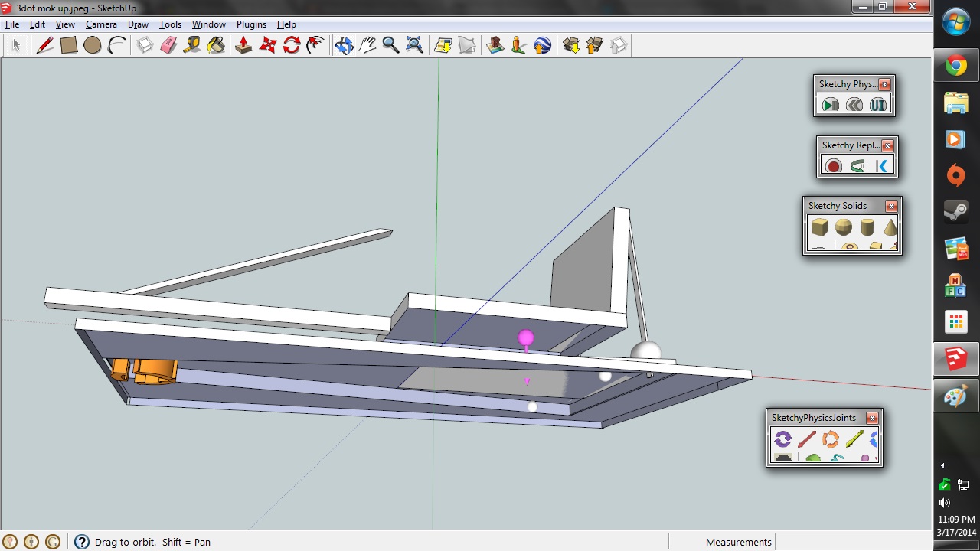Click the Zoom Extents tool

(414, 46)
